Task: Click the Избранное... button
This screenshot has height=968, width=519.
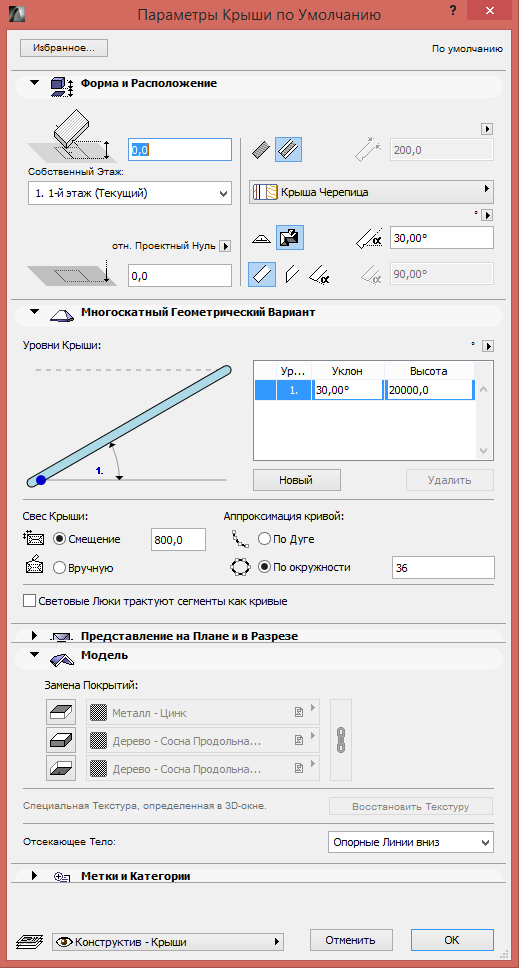Action: click(x=64, y=48)
